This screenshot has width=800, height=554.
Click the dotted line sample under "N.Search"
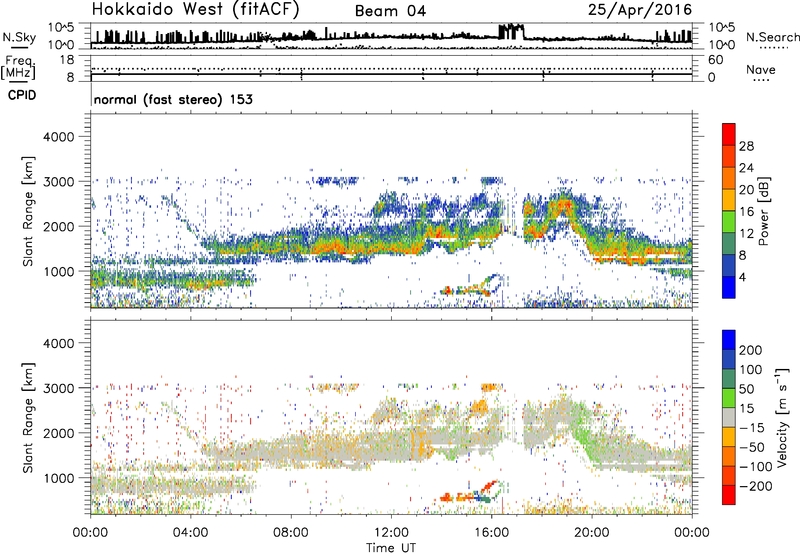774,48
